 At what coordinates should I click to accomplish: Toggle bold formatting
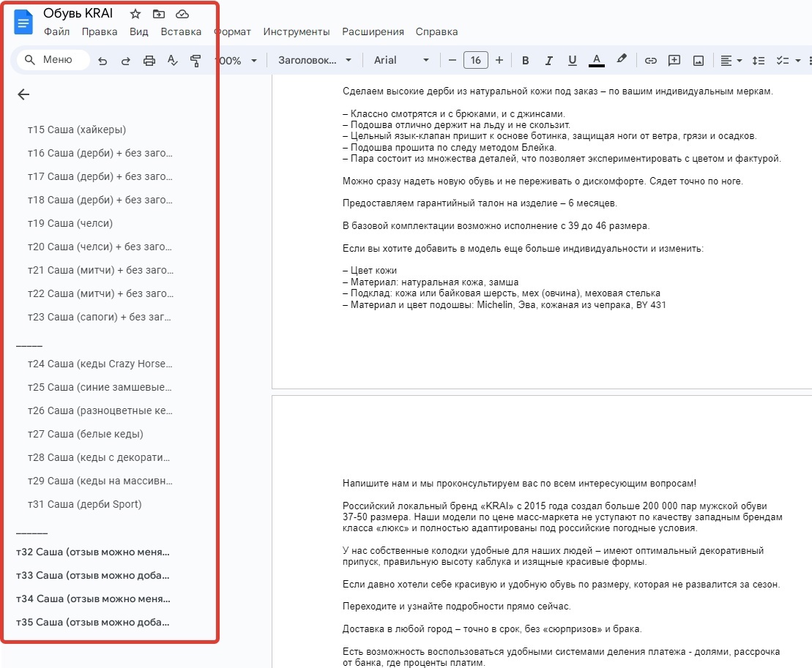(525, 61)
